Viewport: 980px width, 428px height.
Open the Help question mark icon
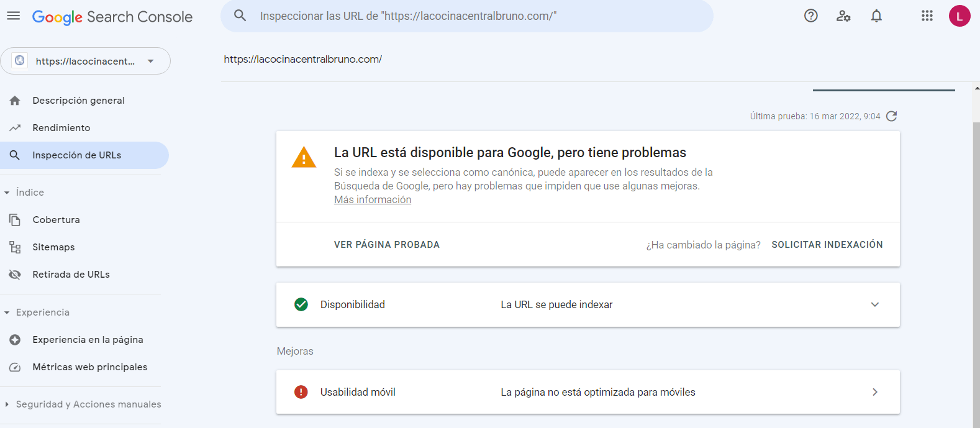(811, 16)
